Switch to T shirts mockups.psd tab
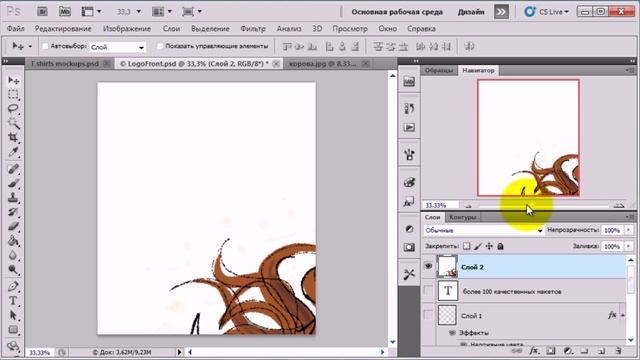The height and width of the screenshot is (360, 640). 64,64
